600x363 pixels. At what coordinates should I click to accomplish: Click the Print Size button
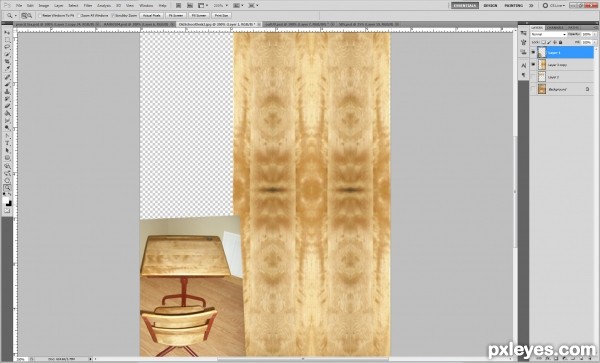tap(221, 16)
